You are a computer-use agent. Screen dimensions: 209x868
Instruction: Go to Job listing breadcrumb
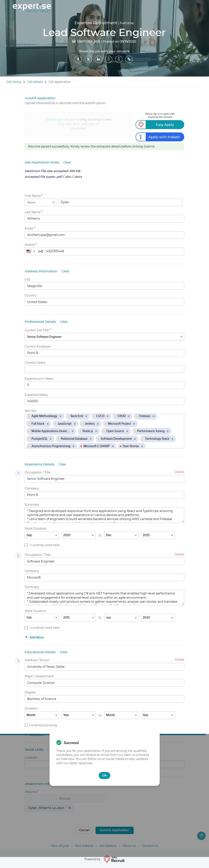point(14,82)
